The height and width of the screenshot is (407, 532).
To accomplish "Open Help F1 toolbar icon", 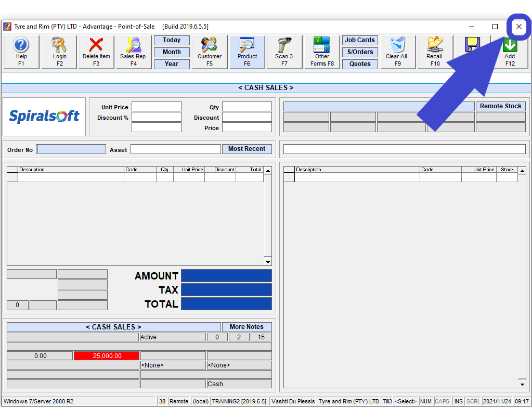I will 21,52.
